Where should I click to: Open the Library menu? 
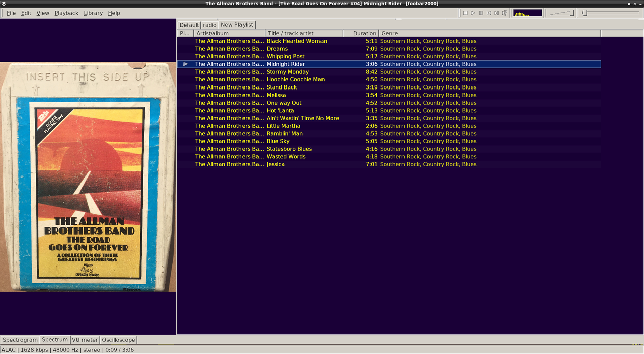pyautogui.click(x=93, y=13)
